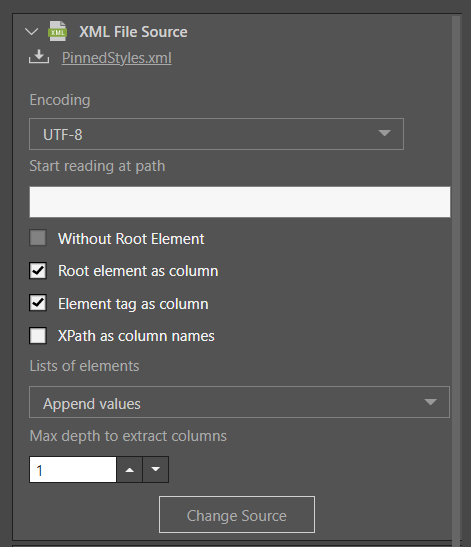Click the green XML file icon
This screenshot has width=471, height=547.
click(x=58, y=31)
